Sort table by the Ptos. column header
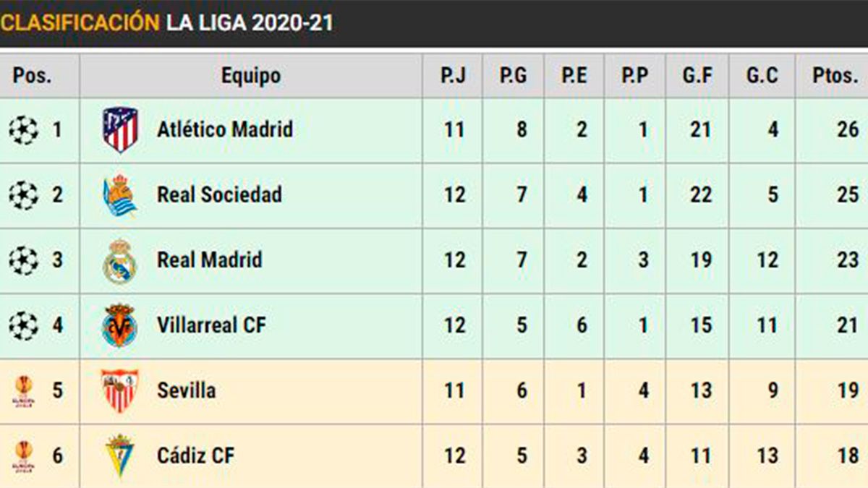Image resolution: width=868 pixels, height=488 pixels. point(834,76)
